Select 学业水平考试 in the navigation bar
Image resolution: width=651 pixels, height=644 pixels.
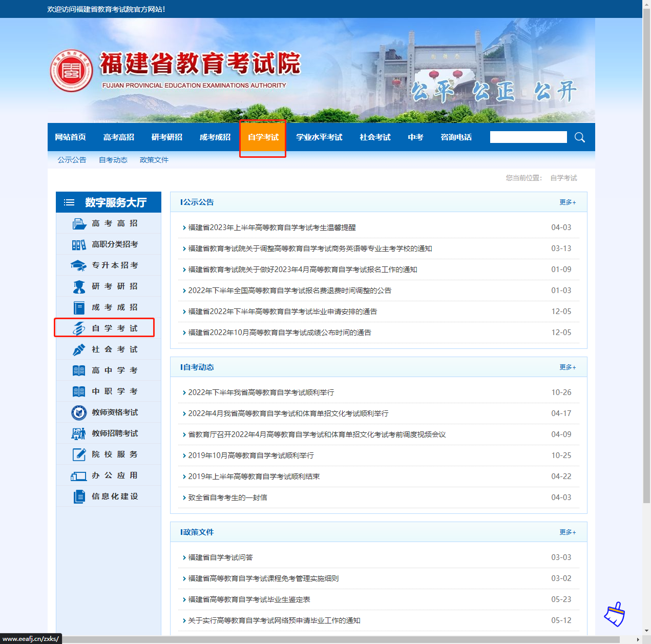[x=319, y=137]
